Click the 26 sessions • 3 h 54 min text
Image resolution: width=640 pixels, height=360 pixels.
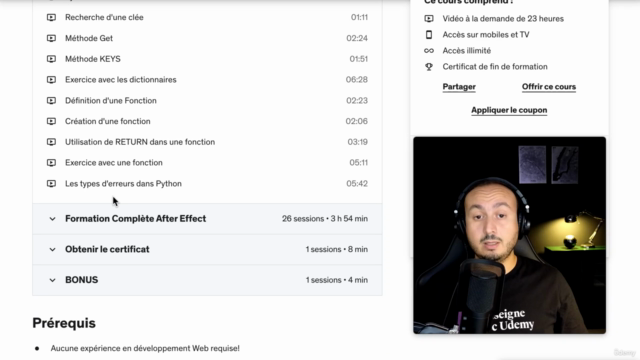[x=325, y=219]
